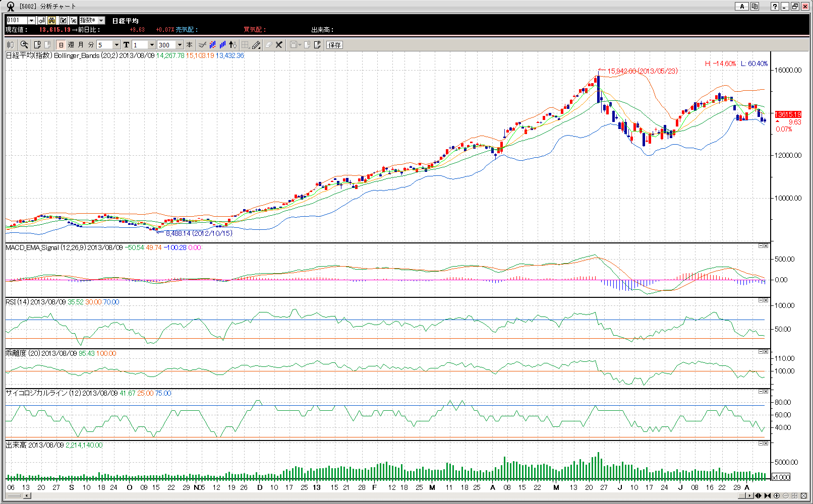Screen dimensions: 813x504
Task: Minimize the RSI indicator panel
Action: point(761,300)
